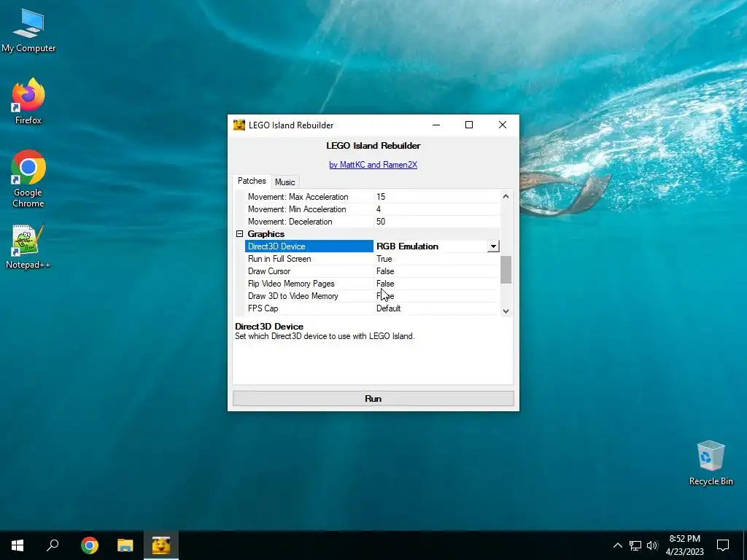Show hidden system tray icons
Screen dimensions: 747x560
(617, 545)
